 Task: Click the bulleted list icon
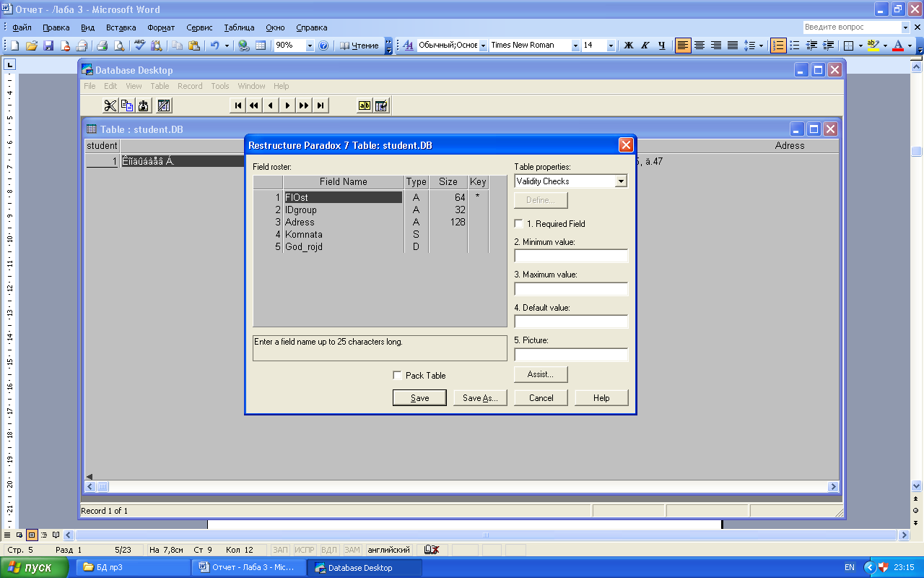[x=794, y=46]
